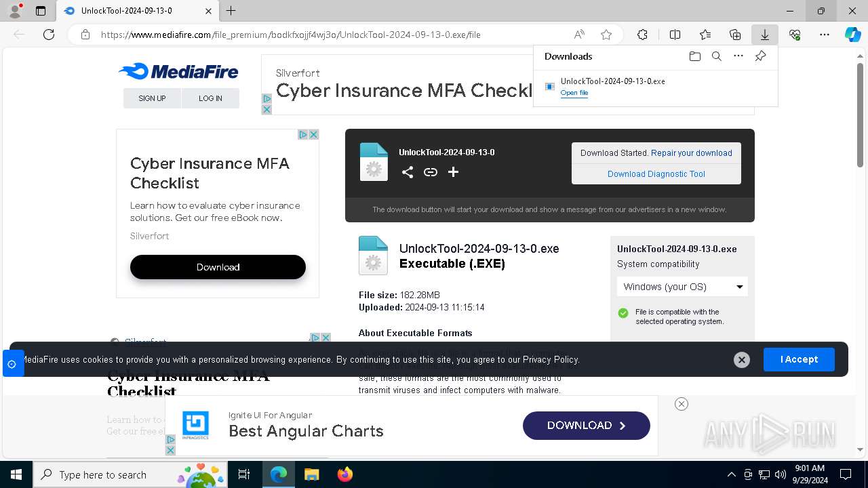
Task: Close the top banner ad X
Action: 267,109
